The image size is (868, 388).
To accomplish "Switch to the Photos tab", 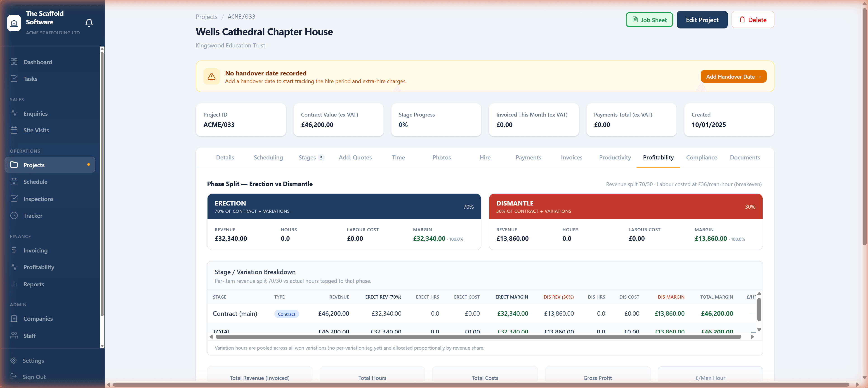I will point(441,157).
